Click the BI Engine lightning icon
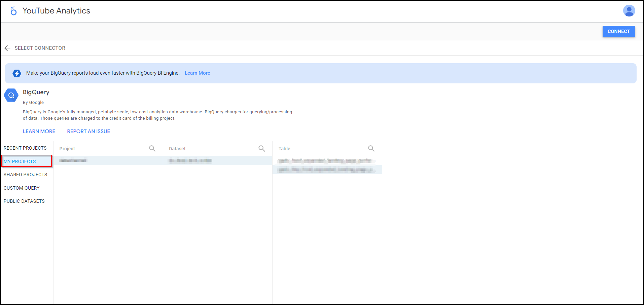 coord(17,73)
